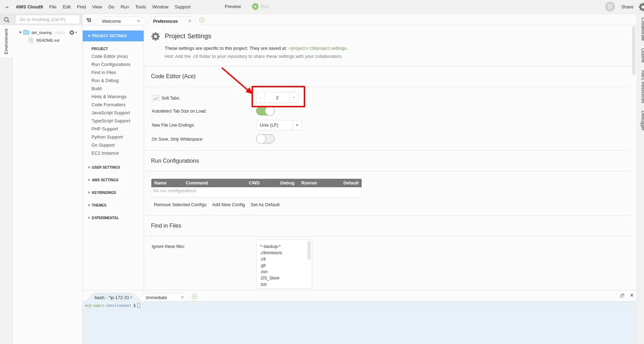644x344 pixels.
Task: Go to Hints & Warnings settings
Action: pyautogui.click(x=109, y=97)
